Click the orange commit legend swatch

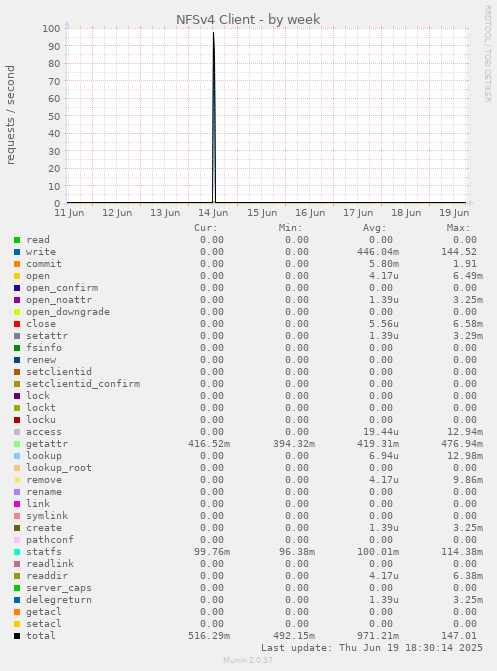click(x=17, y=264)
